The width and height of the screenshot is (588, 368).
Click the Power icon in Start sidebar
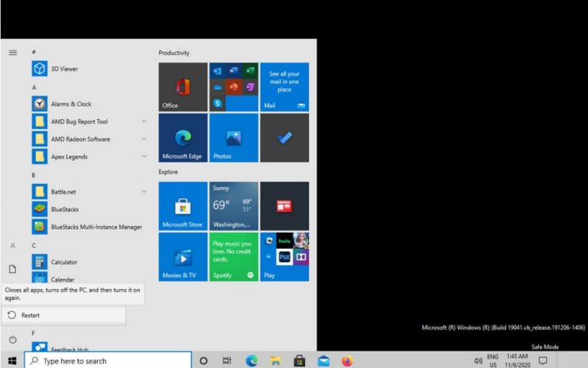pyautogui.click(x=12, y=339)
